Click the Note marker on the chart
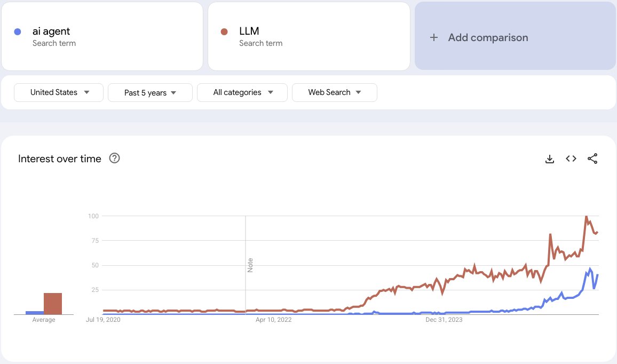Viewport: 617px width, 364px height. pyautogui.click(x=250, y=265)
